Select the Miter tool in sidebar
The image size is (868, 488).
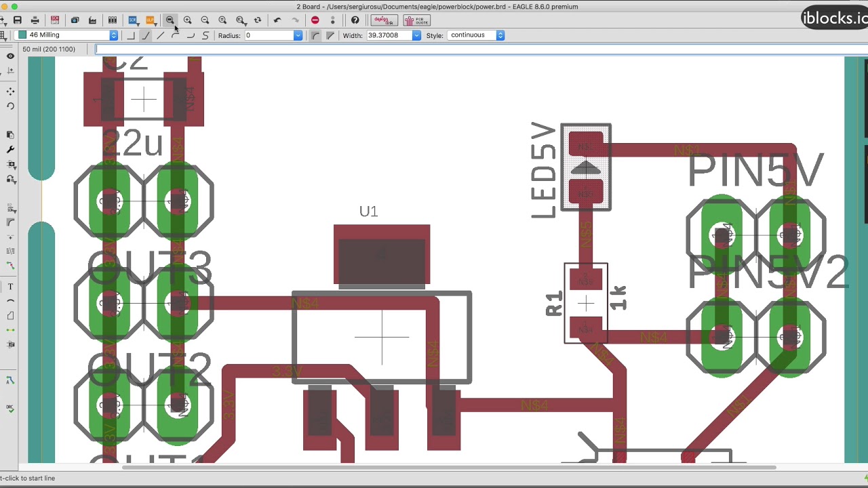(x=10, y=223)
